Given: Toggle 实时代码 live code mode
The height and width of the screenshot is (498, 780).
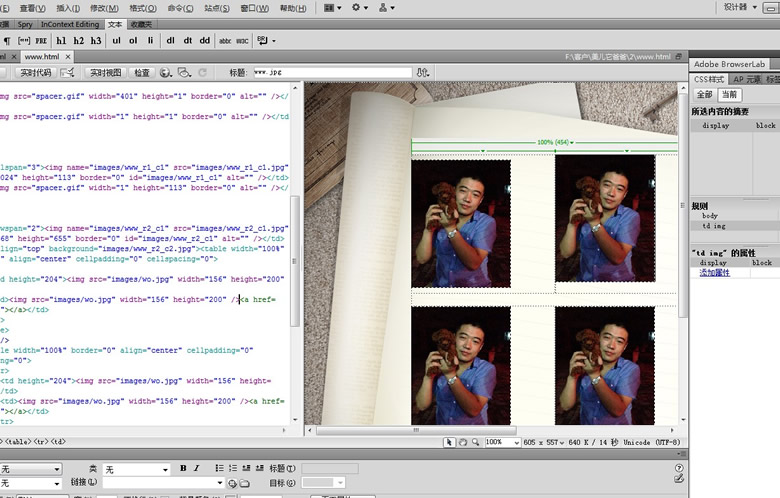Looking at the screenshot, I should tap(35, 73).
